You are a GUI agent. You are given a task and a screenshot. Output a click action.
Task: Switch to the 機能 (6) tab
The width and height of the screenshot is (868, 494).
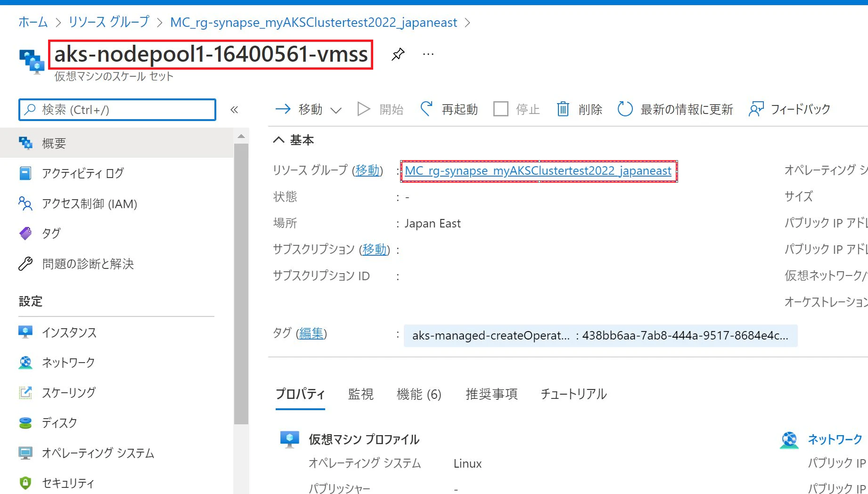(x=419, y=394)
